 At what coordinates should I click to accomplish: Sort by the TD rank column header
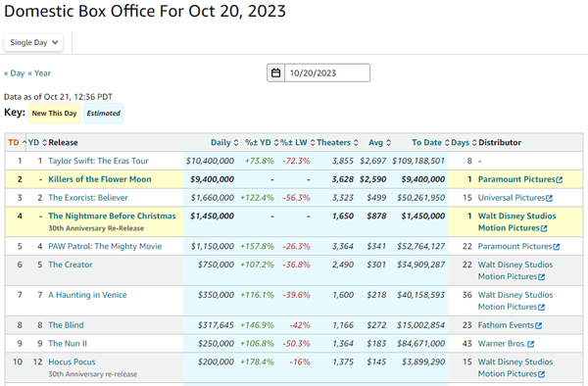click(x=14, y=142)
